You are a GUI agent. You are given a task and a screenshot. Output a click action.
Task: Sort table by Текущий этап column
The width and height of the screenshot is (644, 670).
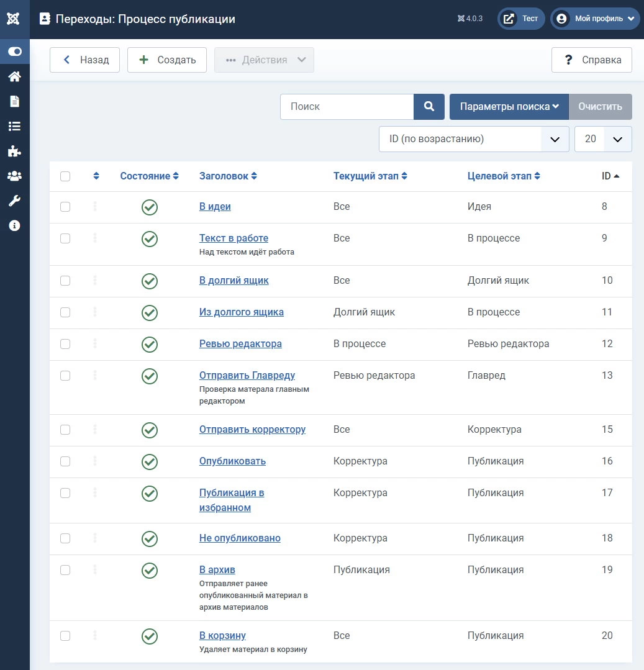click(370, 176)
